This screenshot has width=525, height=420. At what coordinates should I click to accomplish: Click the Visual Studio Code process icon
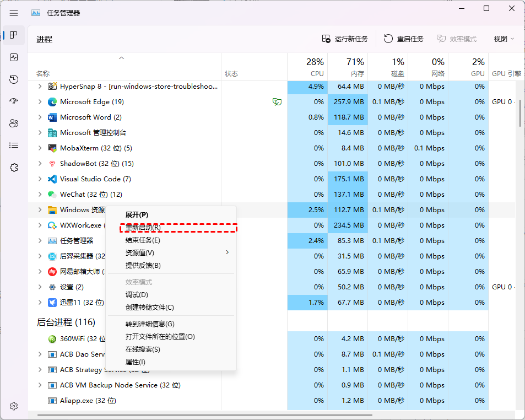click(52, 179)
